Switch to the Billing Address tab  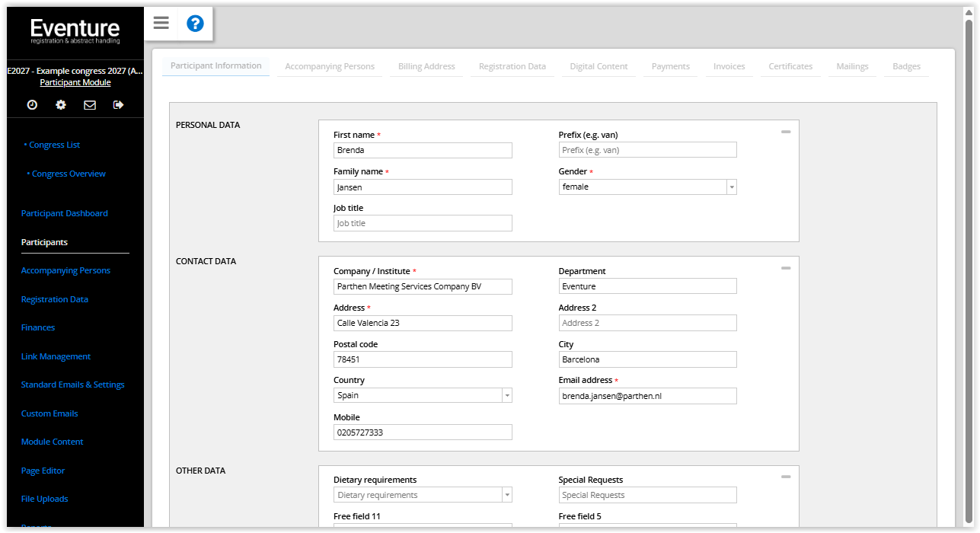coord(426,67)
